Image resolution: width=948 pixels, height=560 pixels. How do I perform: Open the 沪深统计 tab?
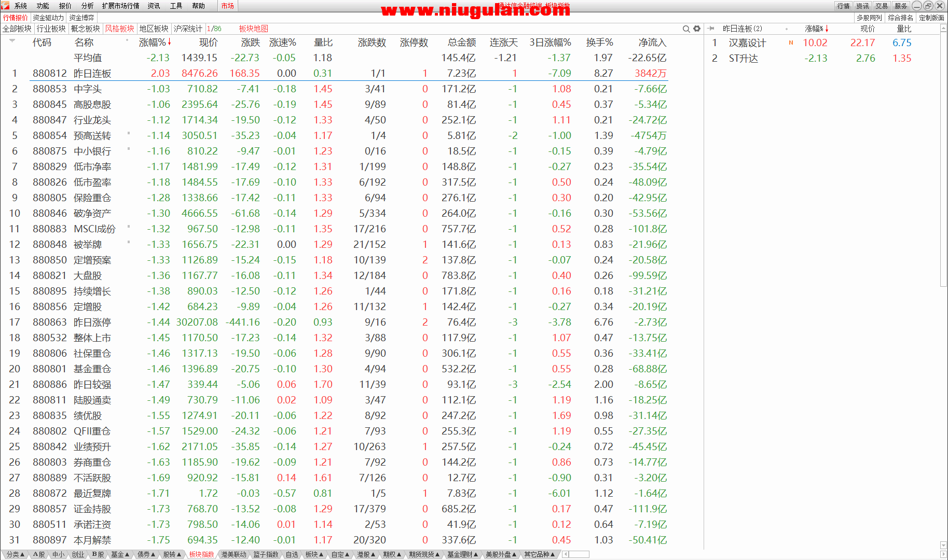[188, 29]
